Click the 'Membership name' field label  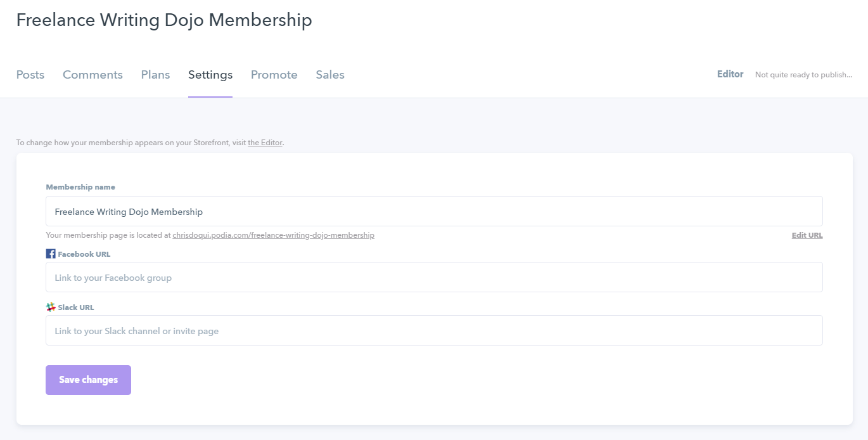[x=80, y=187]
